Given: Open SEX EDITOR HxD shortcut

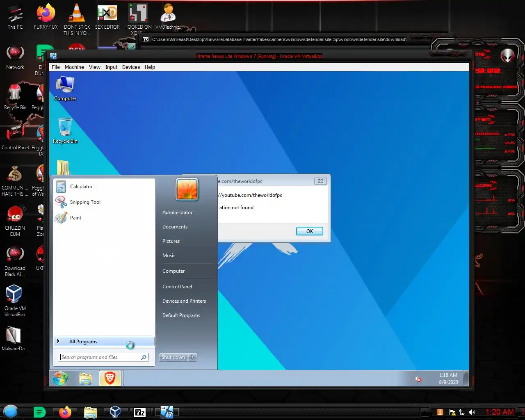Looking at the screenshot, I should (107, 16).
